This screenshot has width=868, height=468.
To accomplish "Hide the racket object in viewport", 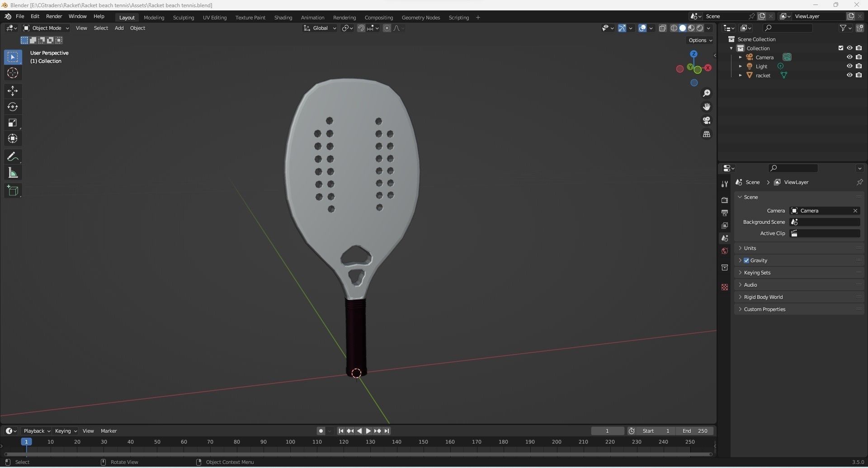I will [x=849, y=76].
